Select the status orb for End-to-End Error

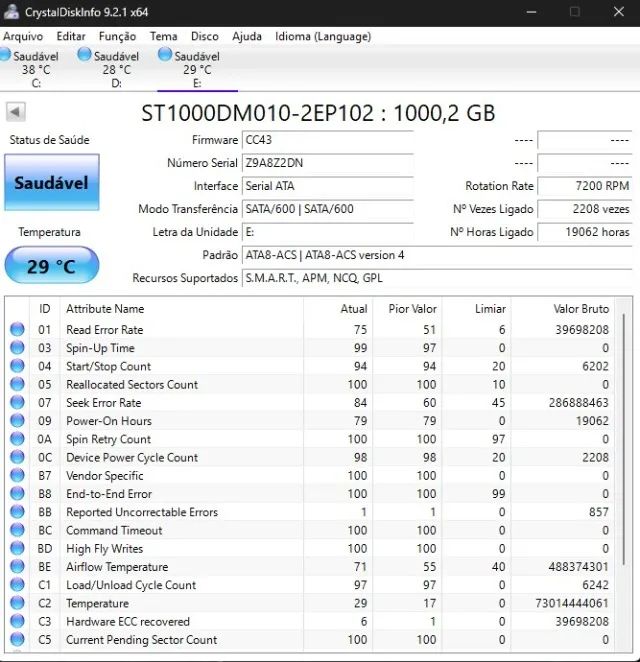coord(17,493)
